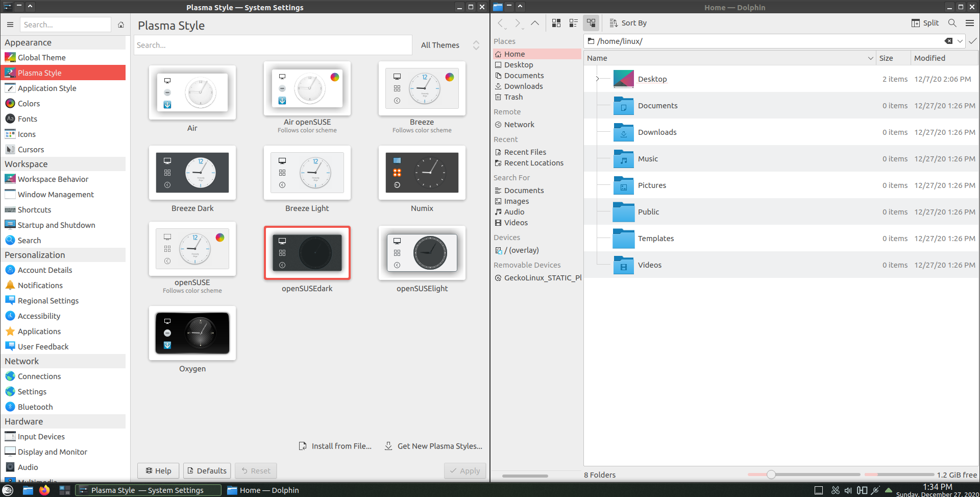980x497 pixels.
Task: Open the Colors settings item
Action: tap(63, 104)
